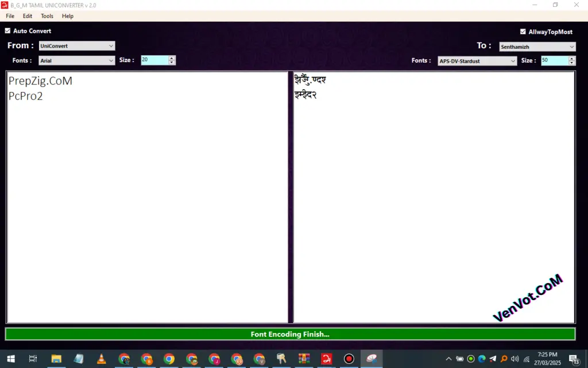Show hidden system tray icons
Viewport: 588px width, 368px height.
(448, 359)
